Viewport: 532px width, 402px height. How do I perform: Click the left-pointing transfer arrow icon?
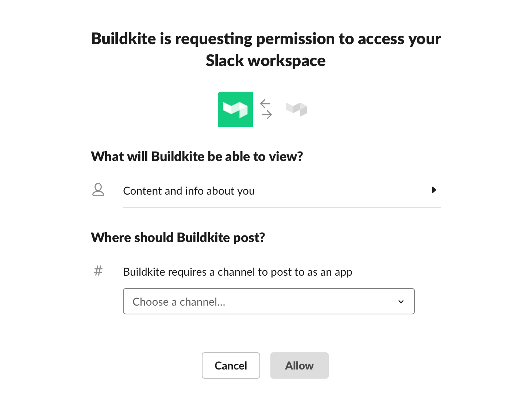point(265,103)
